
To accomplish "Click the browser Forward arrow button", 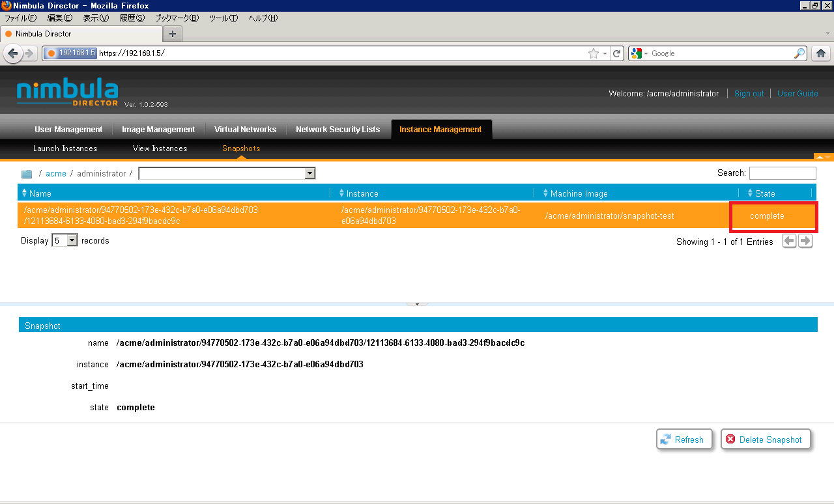I will 30,53.
